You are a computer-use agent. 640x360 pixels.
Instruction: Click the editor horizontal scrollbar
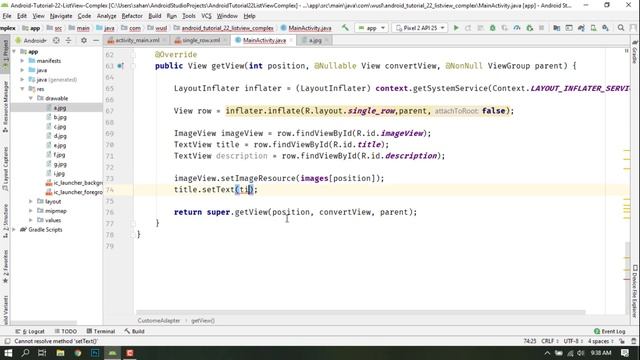coord(360,312)
